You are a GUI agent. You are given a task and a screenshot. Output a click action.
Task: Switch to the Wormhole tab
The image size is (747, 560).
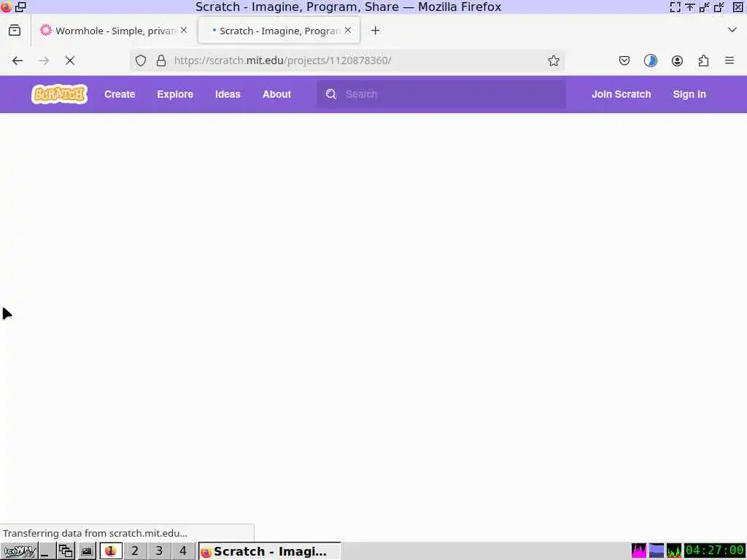click(113, 31)
